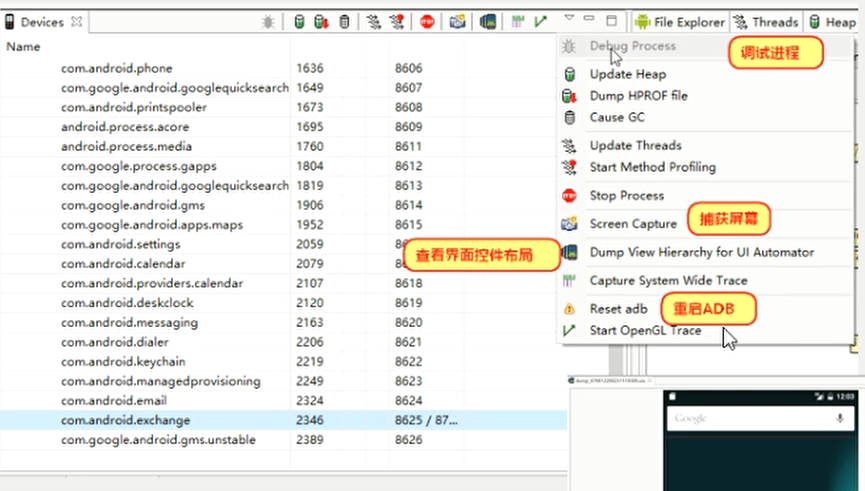Select process com.android.messaging
The height and width of the screenshot is (491, 865).
[129, 323]
